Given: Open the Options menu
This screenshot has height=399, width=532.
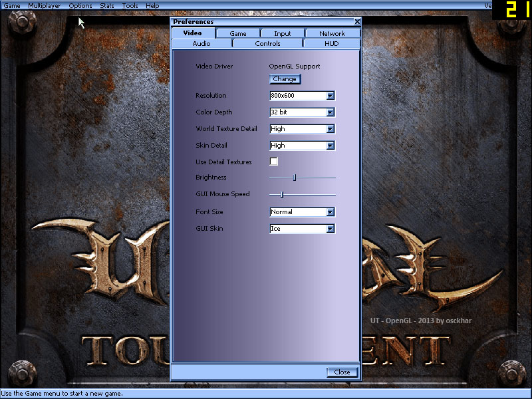Looking at the screenshot, I should coord(80,6).
